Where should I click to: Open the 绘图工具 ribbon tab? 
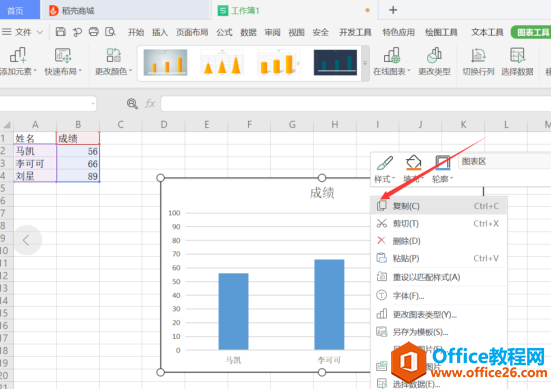point(441,32)
